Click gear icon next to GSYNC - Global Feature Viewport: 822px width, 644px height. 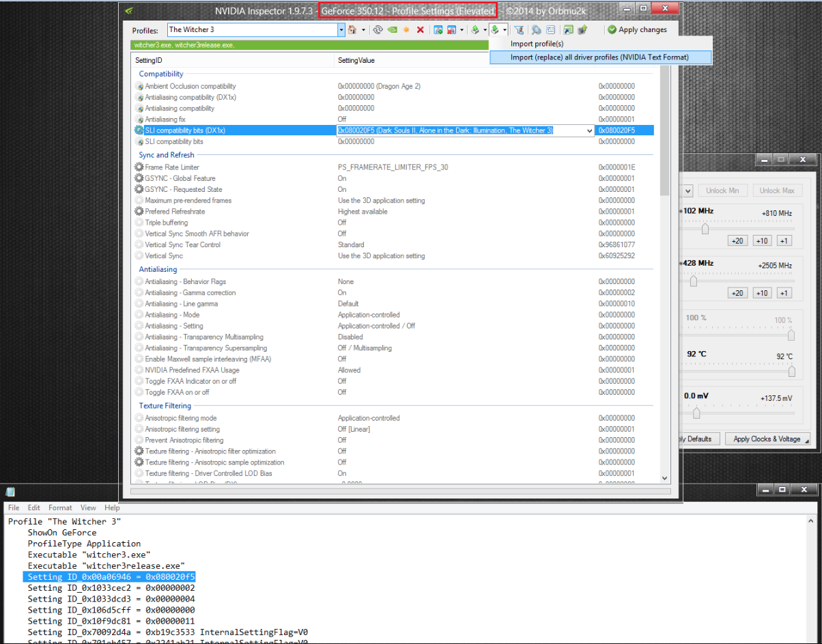point(139,178)
